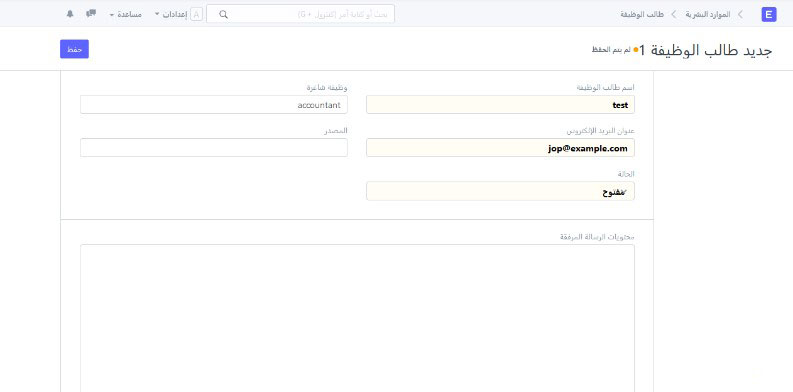Click the job opening field 'accountant'
793x392 pixels.
214,105
